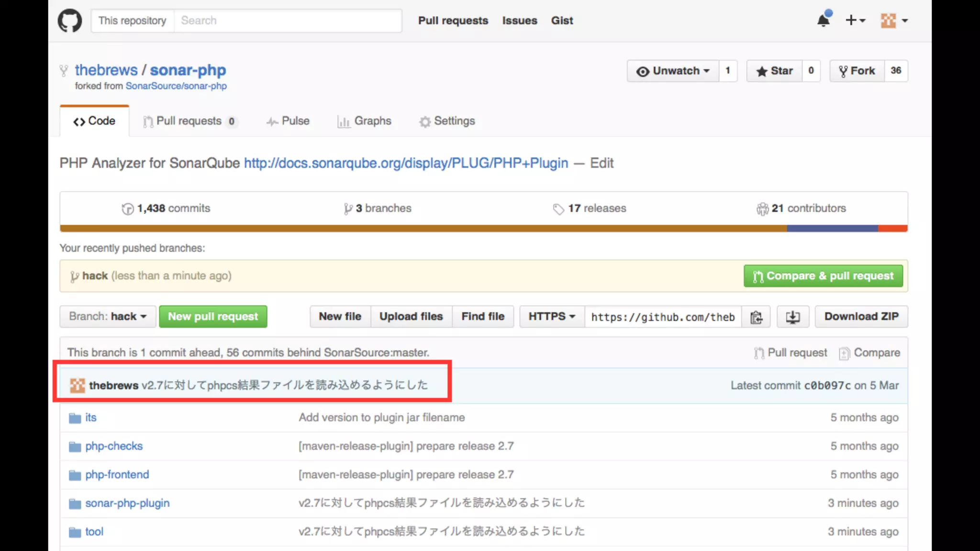This screenshot has width=980, height=551.
Task: Click the Download ZIP button
Action: pos(861,317)
